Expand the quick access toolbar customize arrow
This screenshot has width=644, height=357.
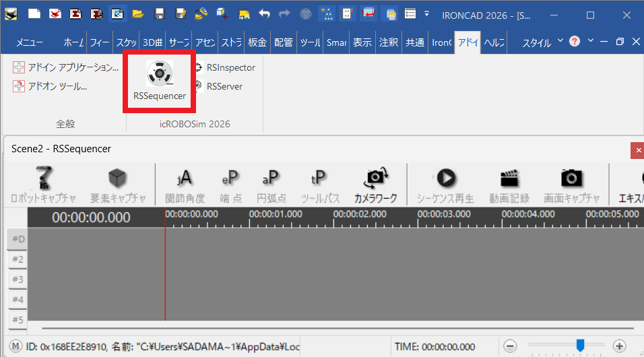click(426, 14)
